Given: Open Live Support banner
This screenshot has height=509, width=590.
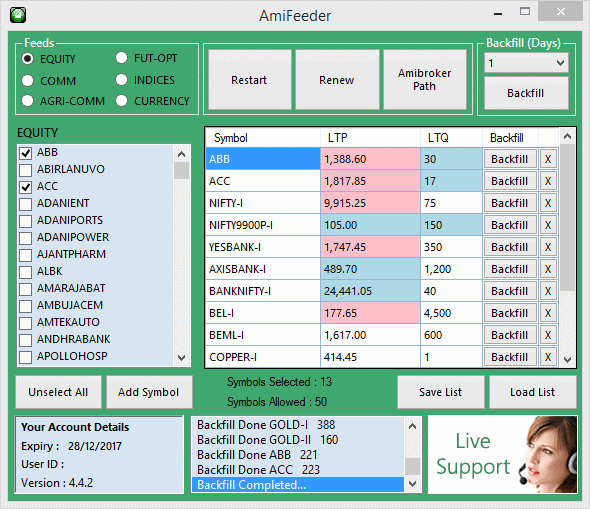Looking at the screenshot, I should click(x=502, y=454).
